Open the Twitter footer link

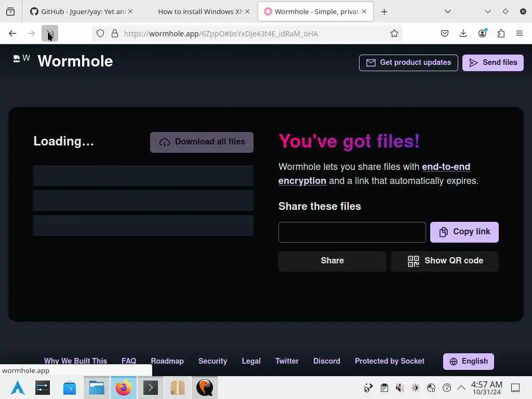coord(287,361)
